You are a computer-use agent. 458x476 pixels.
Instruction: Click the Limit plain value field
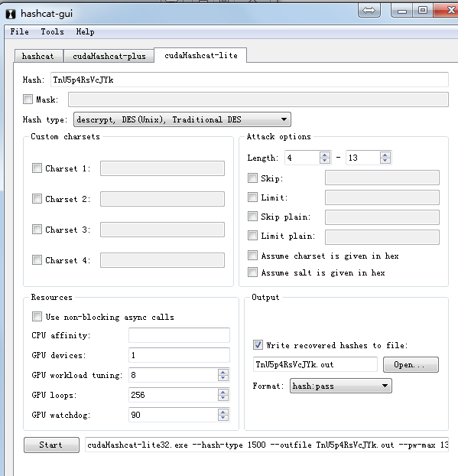[x=382, y=237]
